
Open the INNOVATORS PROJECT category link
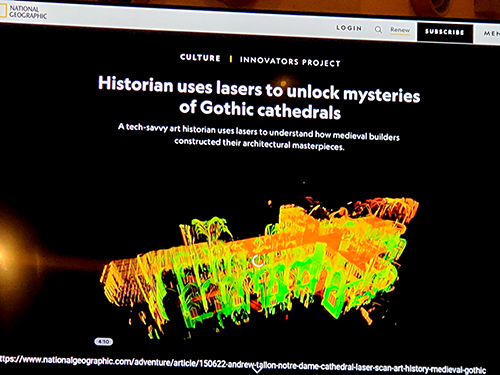(290, 61)
